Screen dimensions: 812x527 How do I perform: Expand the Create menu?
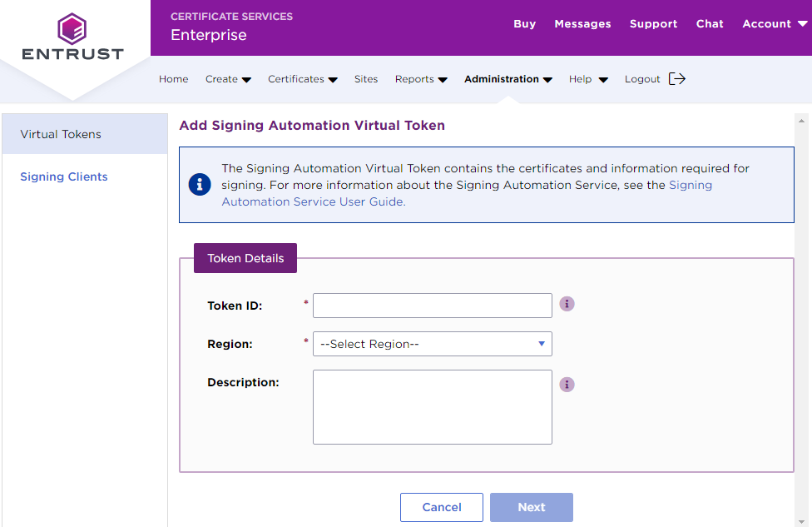(228, 79)
